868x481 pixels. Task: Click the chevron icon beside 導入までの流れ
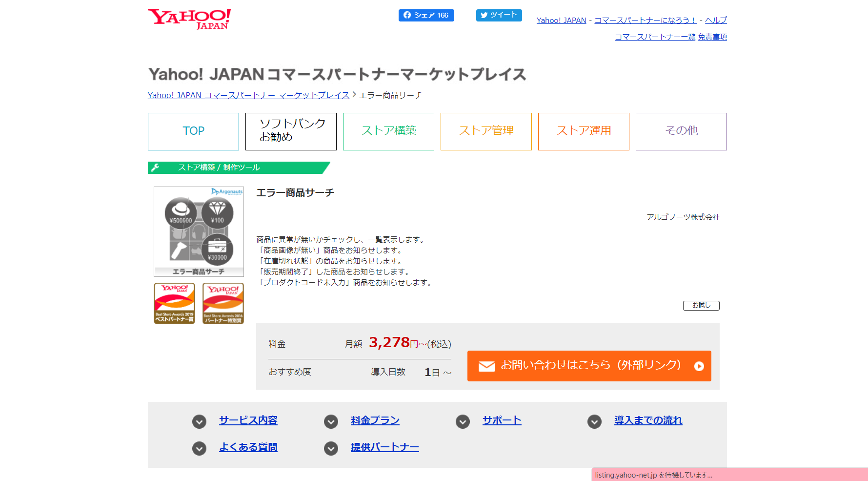tap(594, 421)
